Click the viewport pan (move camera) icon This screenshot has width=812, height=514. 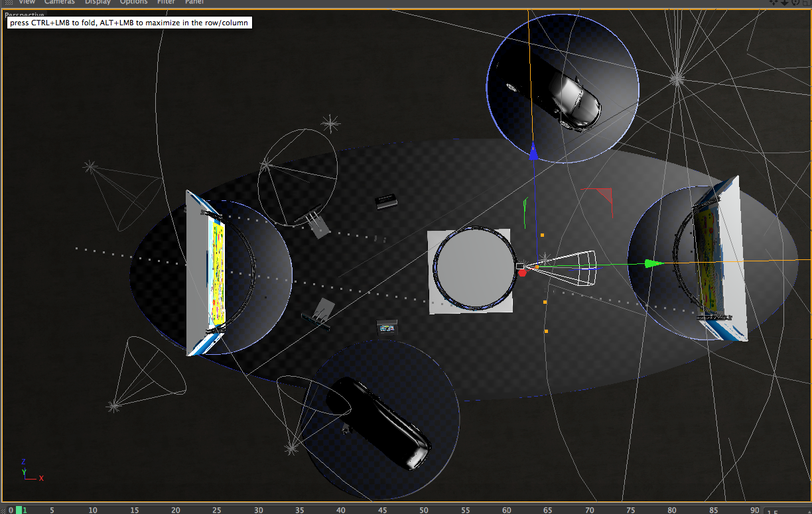774,3
